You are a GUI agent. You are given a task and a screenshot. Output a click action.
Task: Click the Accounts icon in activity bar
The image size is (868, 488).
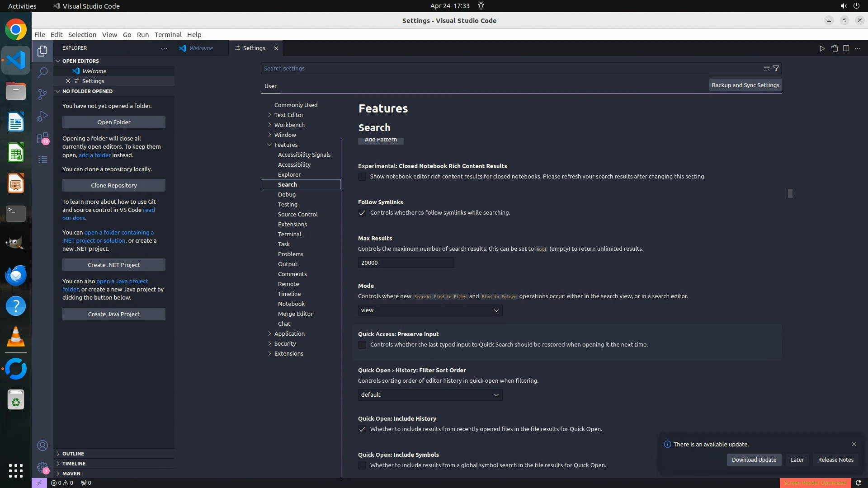(x=42, y=446)
